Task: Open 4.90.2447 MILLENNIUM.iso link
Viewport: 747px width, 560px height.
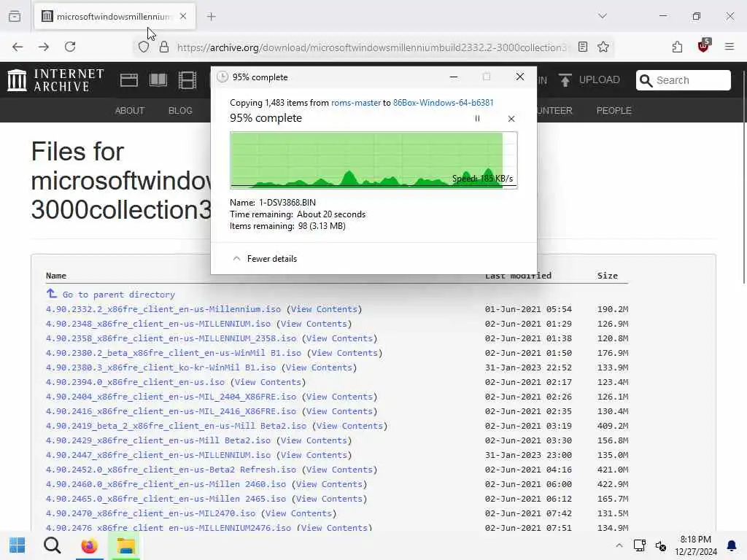Action: (x=158, y=455)
